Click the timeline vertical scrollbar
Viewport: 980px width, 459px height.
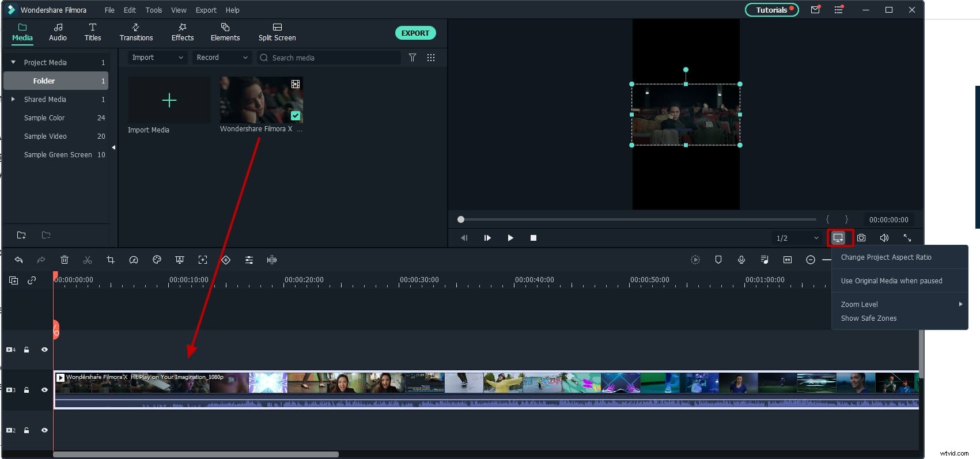click(921, 354)
